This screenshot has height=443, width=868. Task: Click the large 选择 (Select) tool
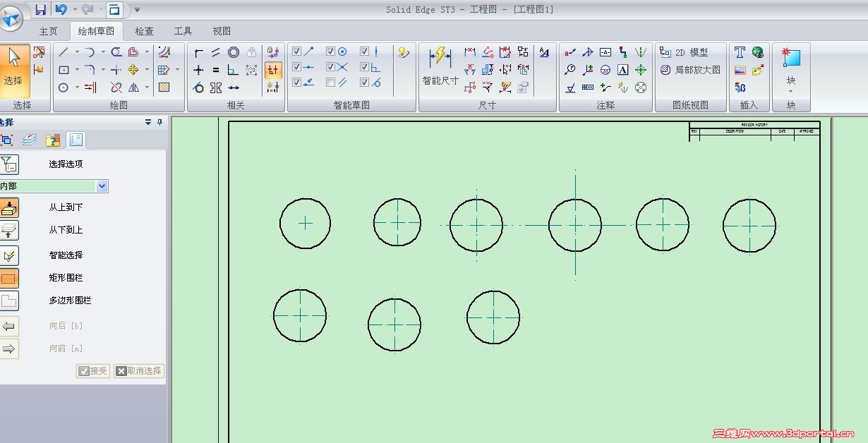click(14, 70)
